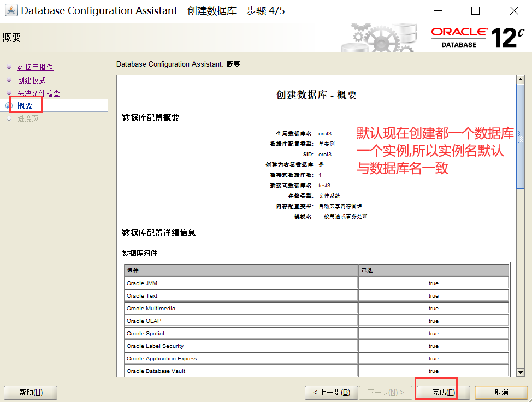Click the vertical scrollbar thumb
This screenshot has height=403, width=532.
coord(521,136)
